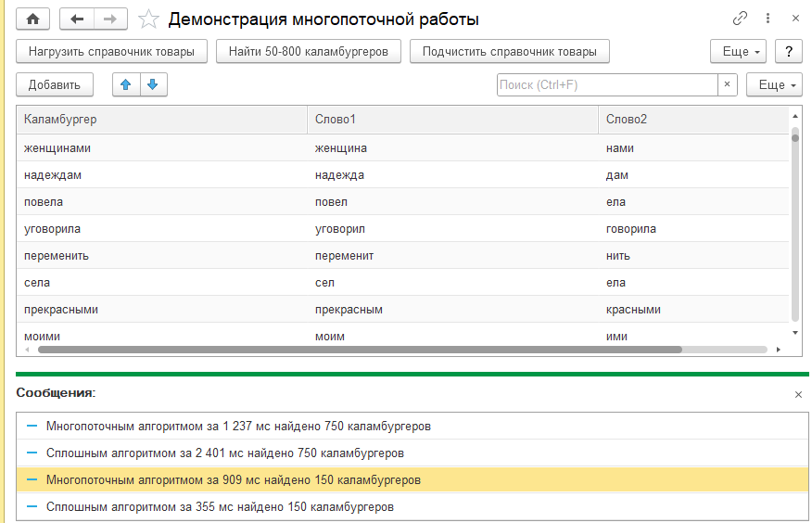Add form to favorites with star icon
Image resolution: width=812 pixels, height=523 pixels.
point(148,19)
